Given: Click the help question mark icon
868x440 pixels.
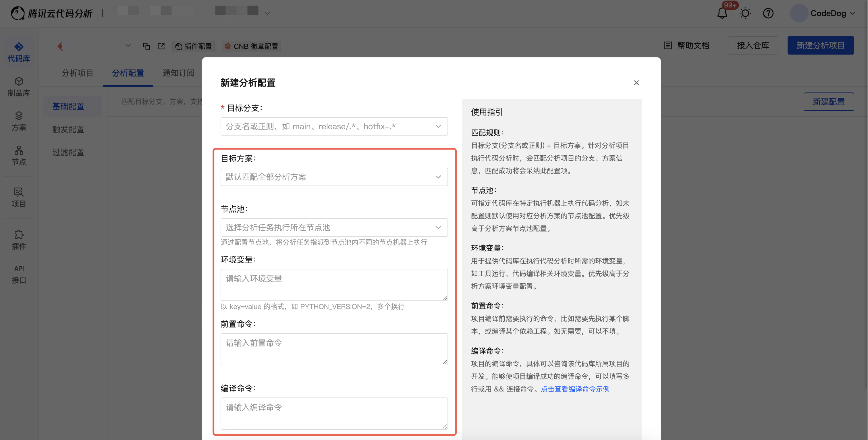Looking at the screenshot, I should pos(768,13).
